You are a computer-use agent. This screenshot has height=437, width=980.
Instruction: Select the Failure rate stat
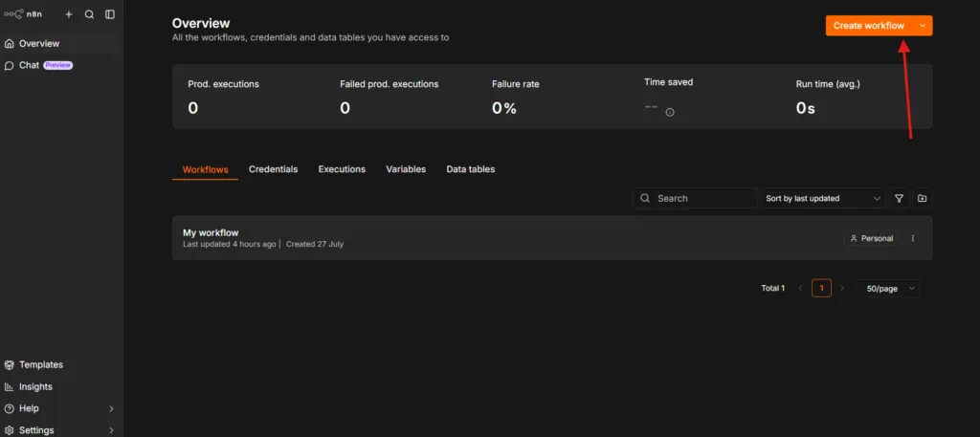click(552, 97)
